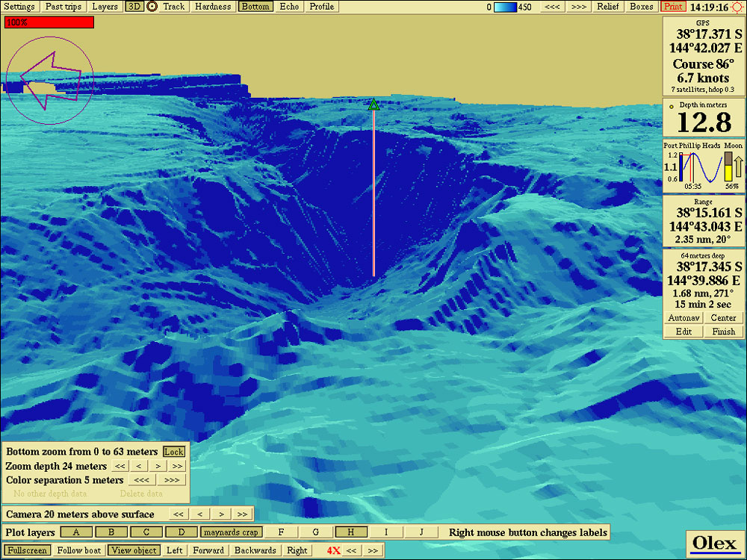The image size is (747, 560).
Task: Click the sun brightness icon
Action: [x=737, y=7]
